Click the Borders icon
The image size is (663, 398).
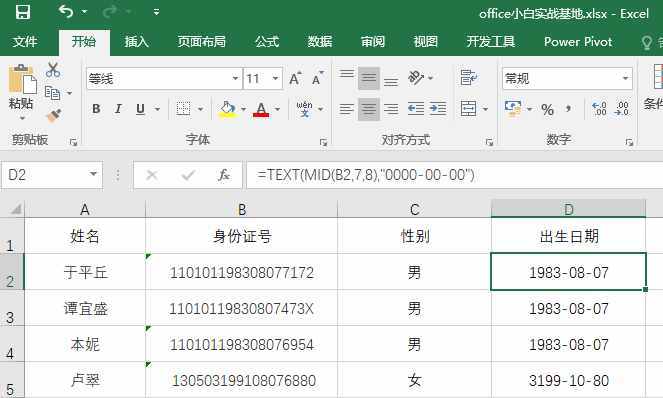[183, 109]
